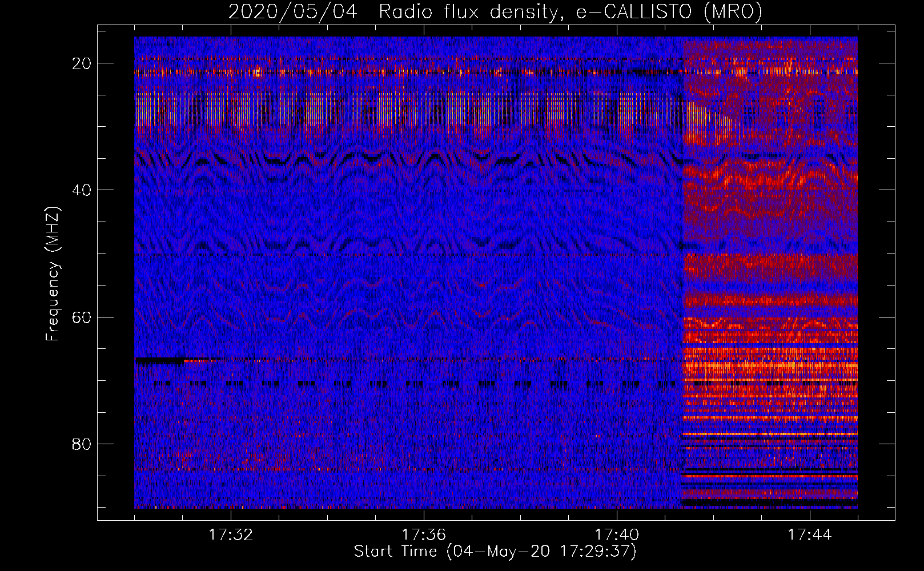The height and width of the screenshot is (571, 924).
Task: Click the 'Start Time (04-May-20 17:29:37)' x-axis label
Action: (495, 552)
